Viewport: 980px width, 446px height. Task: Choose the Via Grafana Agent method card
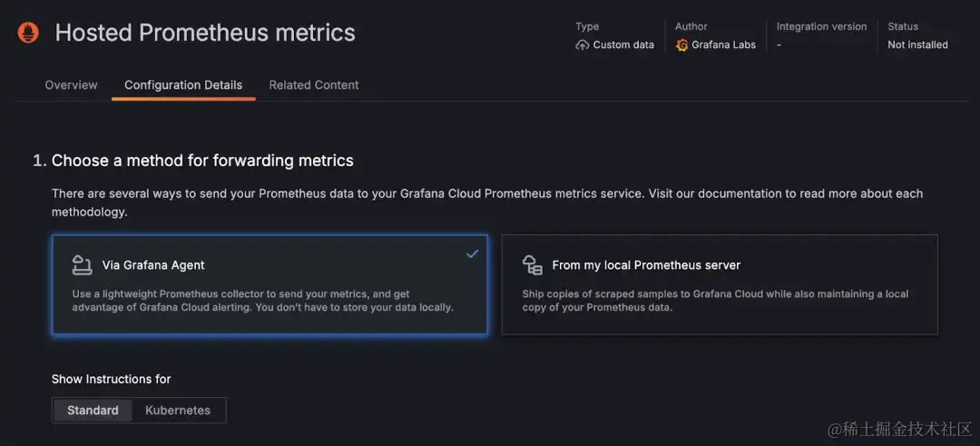(270, 284)
